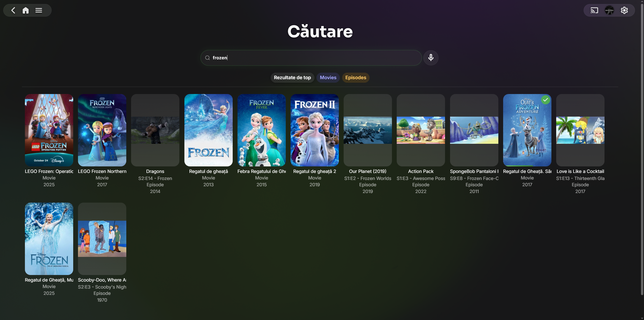Open the Our Planet Frozen Worlds thumbnail
Viewport: 644px width, 320px height.
point(368,130)
